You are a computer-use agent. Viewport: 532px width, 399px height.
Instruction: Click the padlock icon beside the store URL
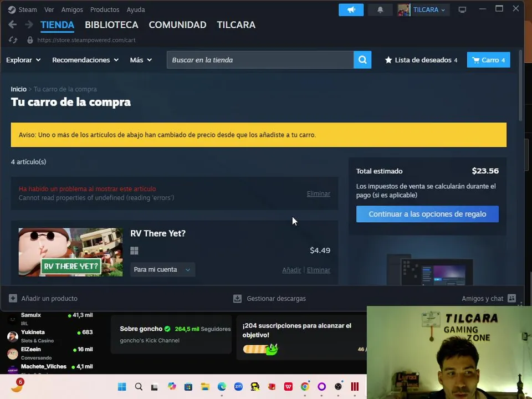point(30,40)
